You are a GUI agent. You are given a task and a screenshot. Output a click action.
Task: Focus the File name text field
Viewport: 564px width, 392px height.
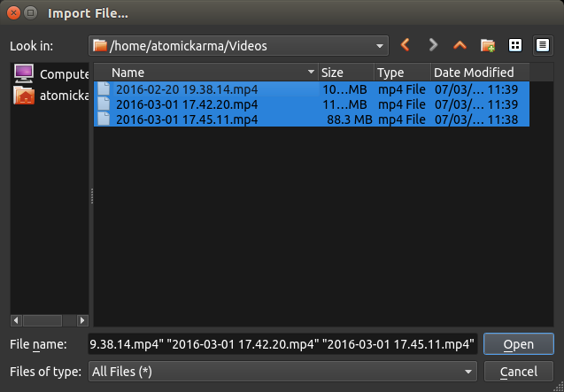coord(282,344)
